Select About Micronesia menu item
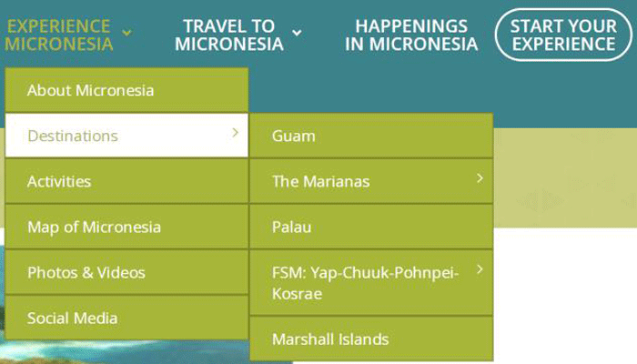This screenshot has height=364, width=637. tap(126, 90)
